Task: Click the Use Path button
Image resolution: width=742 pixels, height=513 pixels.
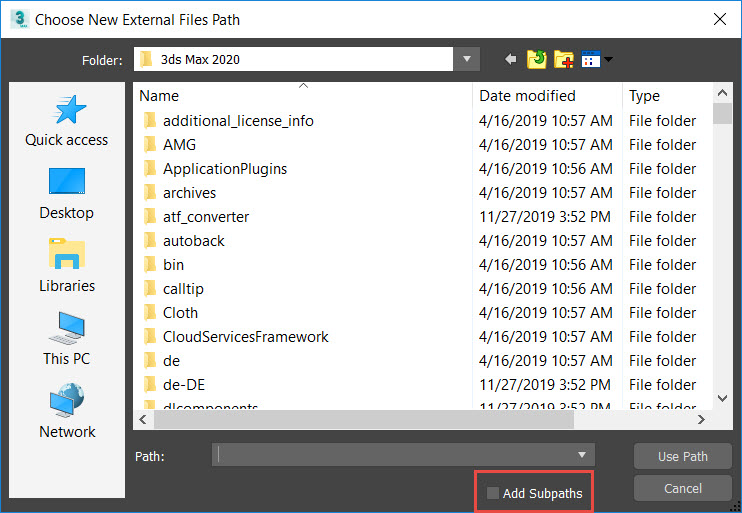Action: [682, 456]
